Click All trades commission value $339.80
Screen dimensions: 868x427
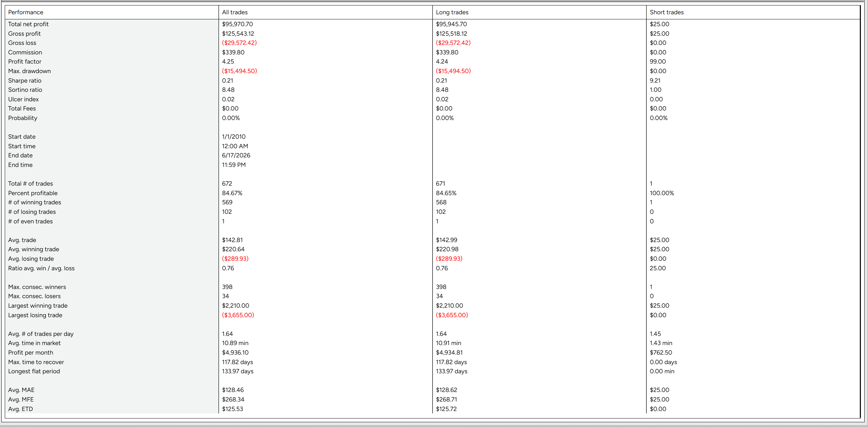(x=233, y=52)
